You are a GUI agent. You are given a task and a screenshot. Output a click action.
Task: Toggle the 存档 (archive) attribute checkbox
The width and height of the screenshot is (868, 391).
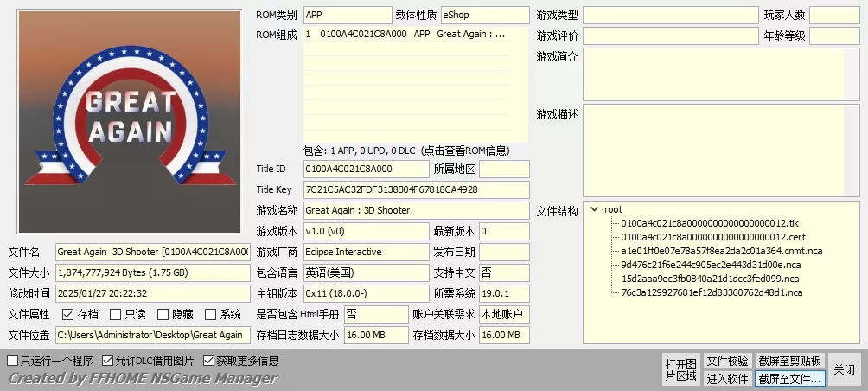[68, 314]
